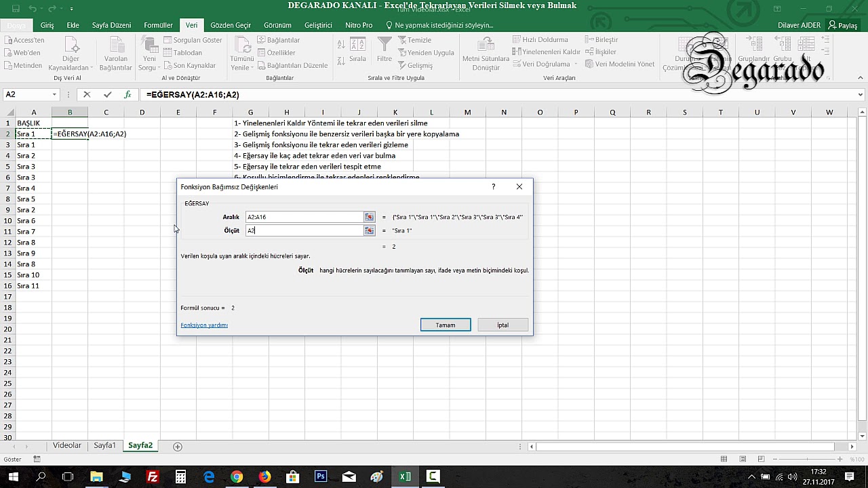Switch to the Sayfa Düzeni tab
This screenshot has width=868, height=488.
pos(111,25)
